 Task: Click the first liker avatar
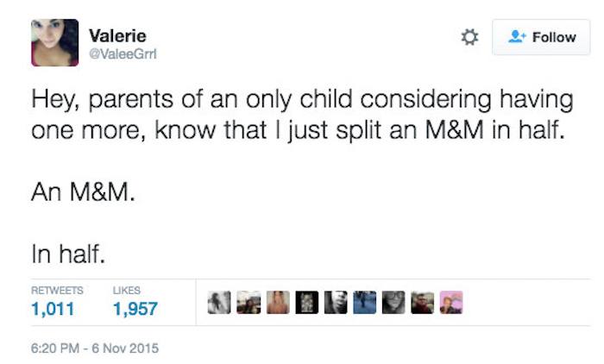tap(220, 302)
